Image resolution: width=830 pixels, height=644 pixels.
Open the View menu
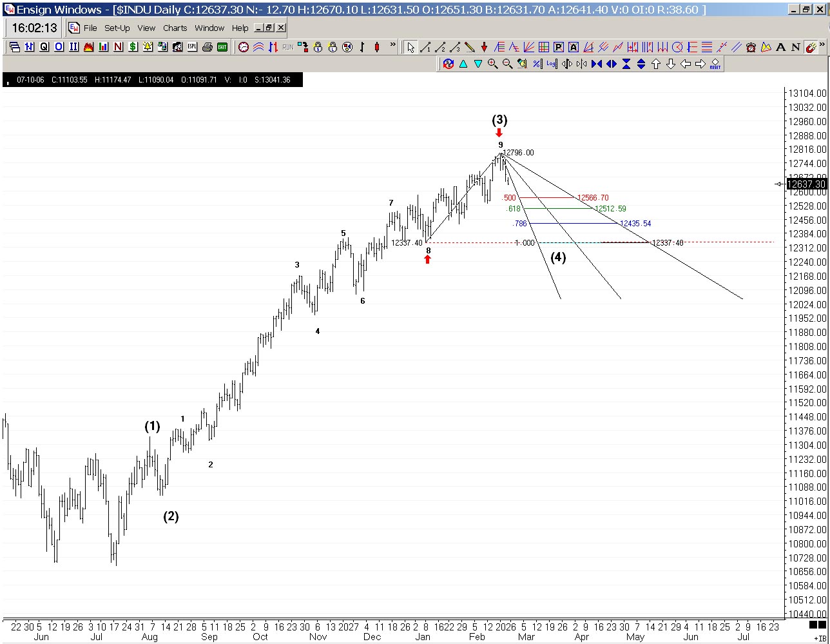[x=146, y=28]
